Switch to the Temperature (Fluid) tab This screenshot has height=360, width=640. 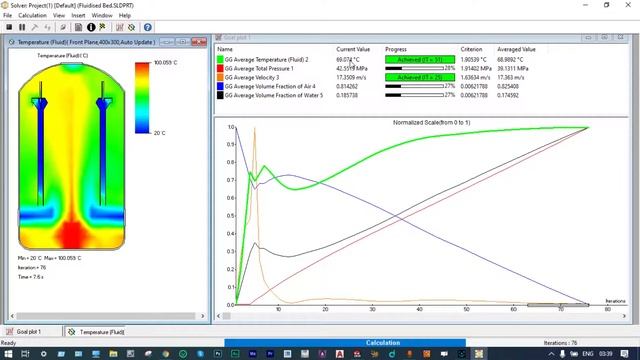(96, 332)
